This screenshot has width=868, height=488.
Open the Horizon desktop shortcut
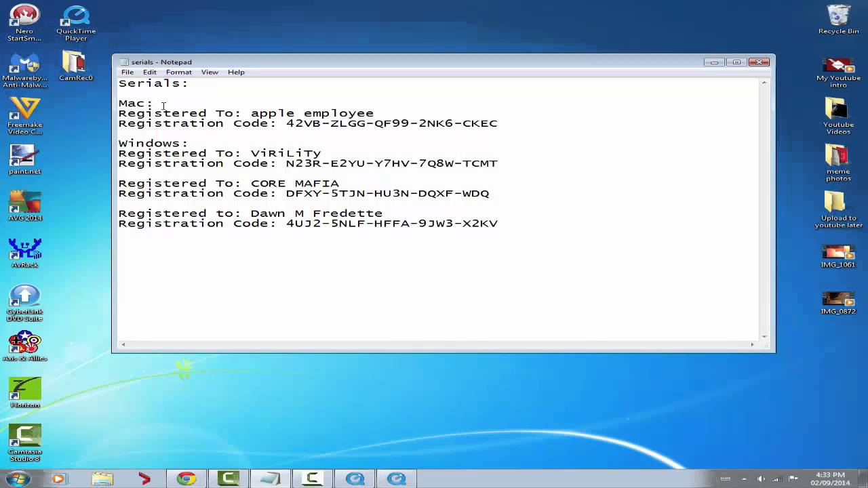(x=24, y=393)
